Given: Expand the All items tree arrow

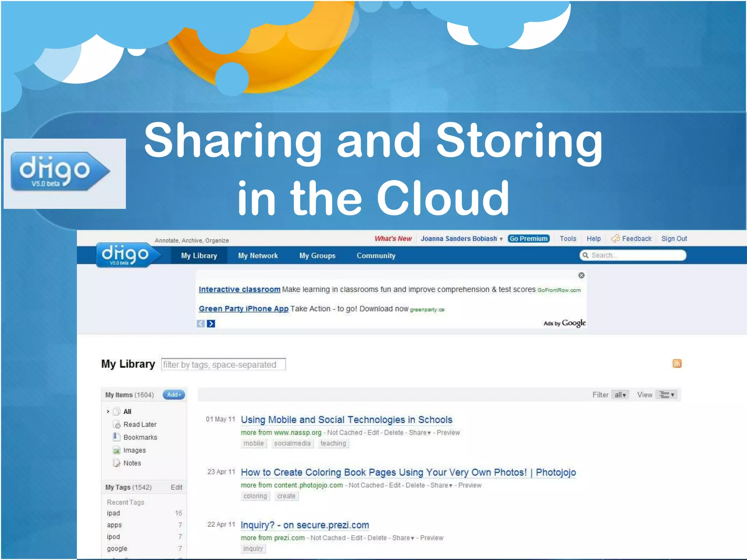Looking at the screenshot, I should pyautogui.click(x=108, y=411).
